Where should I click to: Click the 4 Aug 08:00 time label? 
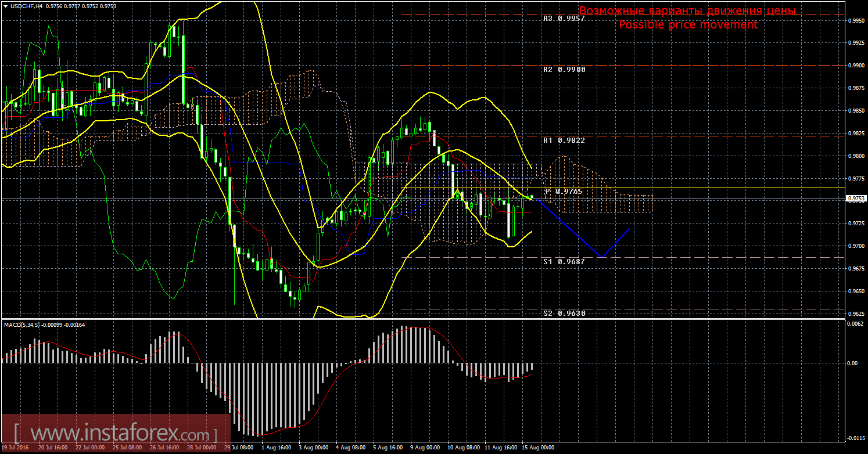[350, 448]
